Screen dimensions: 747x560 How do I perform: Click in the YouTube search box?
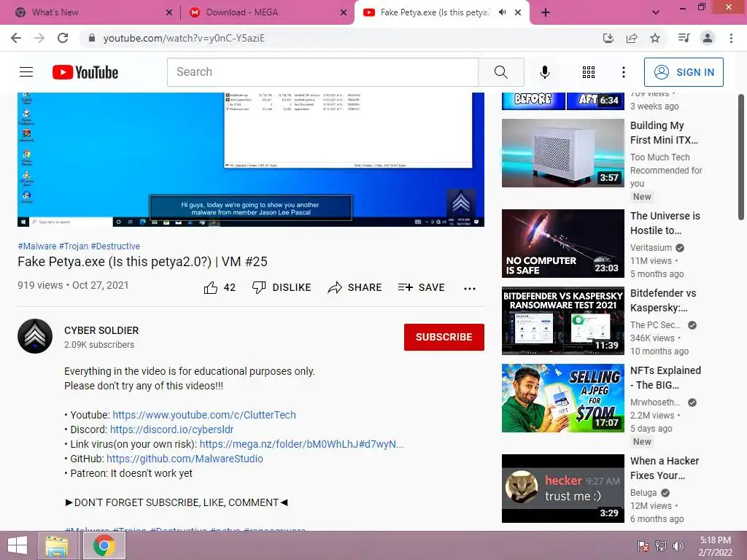(322, 72)
